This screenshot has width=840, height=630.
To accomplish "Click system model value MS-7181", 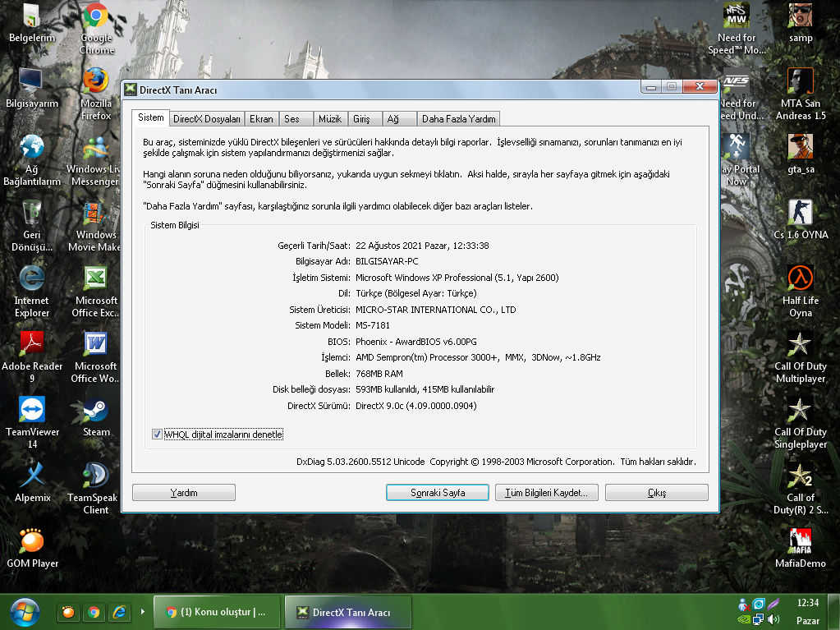I will click(373, 325).
